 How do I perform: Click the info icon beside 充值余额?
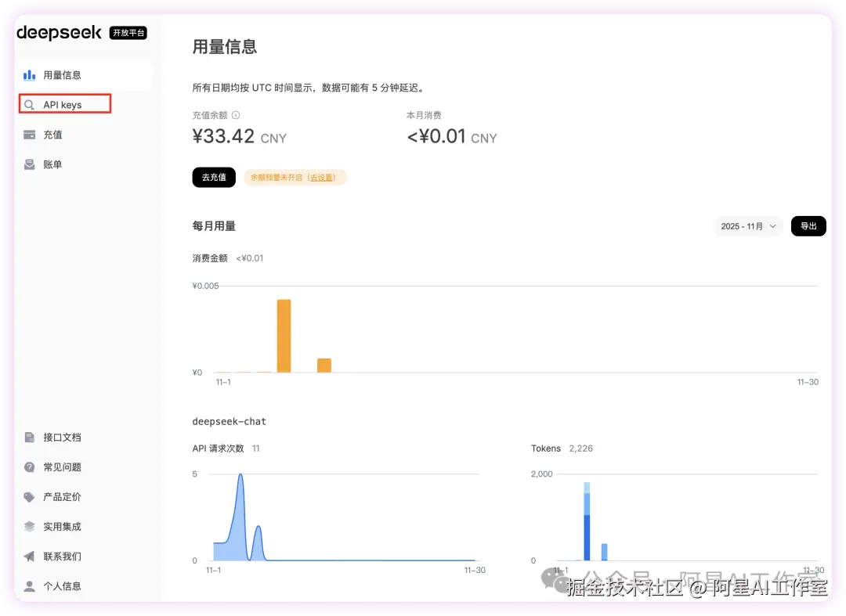tap(235, 114)
